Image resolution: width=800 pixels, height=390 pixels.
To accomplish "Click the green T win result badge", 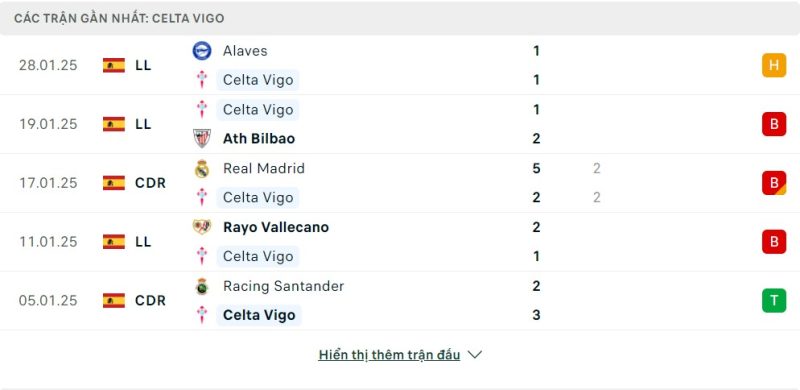I will coord(774,300).
